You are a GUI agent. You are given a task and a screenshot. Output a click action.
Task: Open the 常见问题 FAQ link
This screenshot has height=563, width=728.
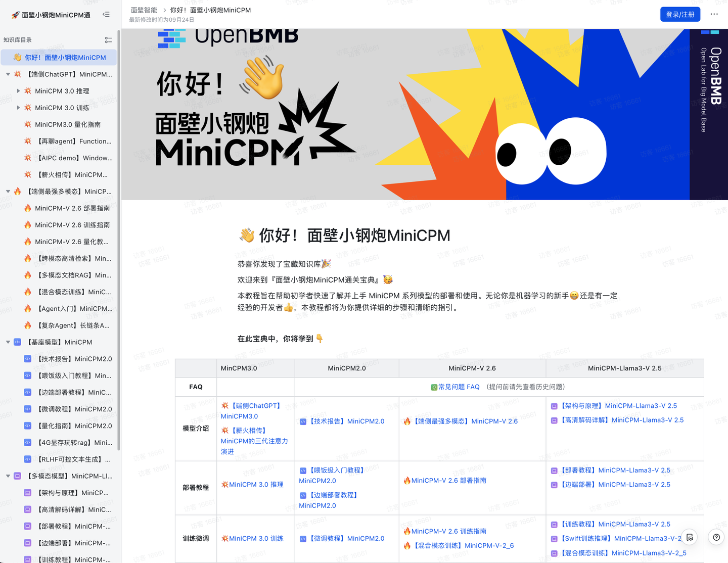point(458,387)
